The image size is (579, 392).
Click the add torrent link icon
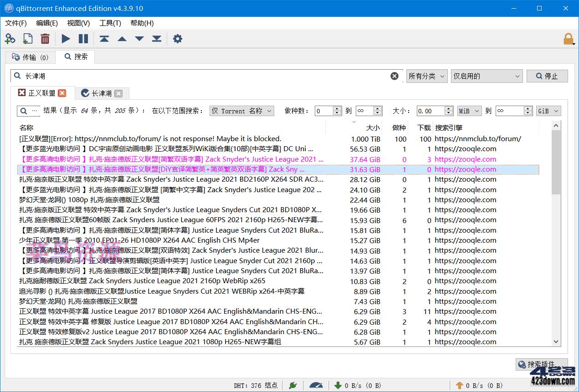10,39
